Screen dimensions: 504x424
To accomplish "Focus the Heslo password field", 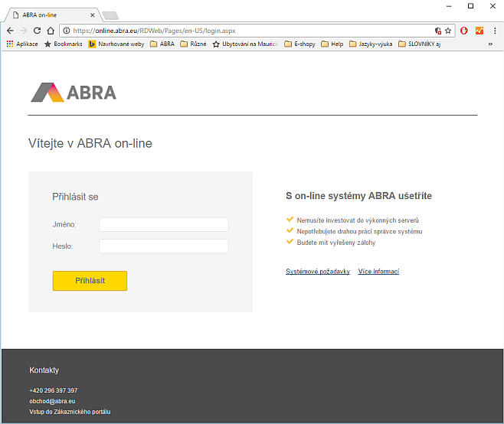I will coord(164,246).
